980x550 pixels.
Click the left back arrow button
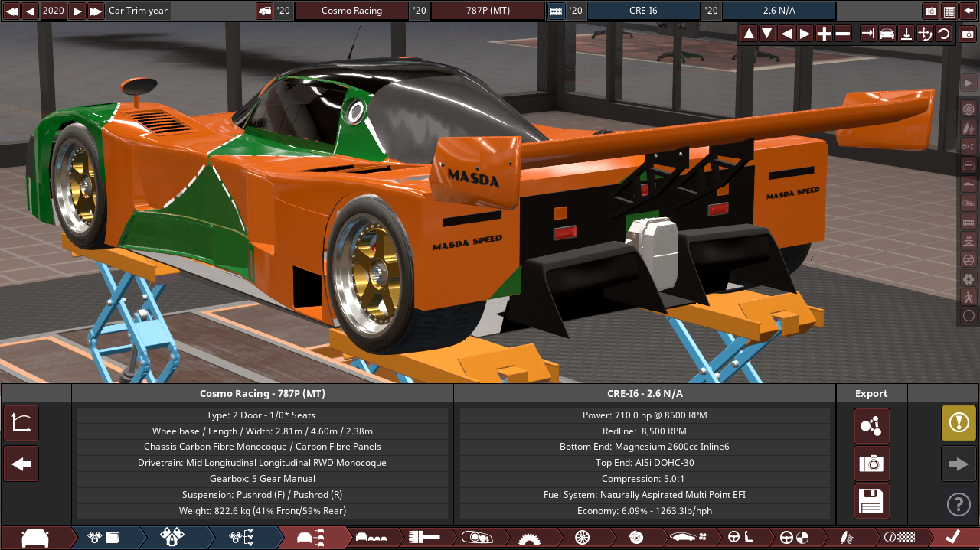pyautogui.click(x=21, y=464)
